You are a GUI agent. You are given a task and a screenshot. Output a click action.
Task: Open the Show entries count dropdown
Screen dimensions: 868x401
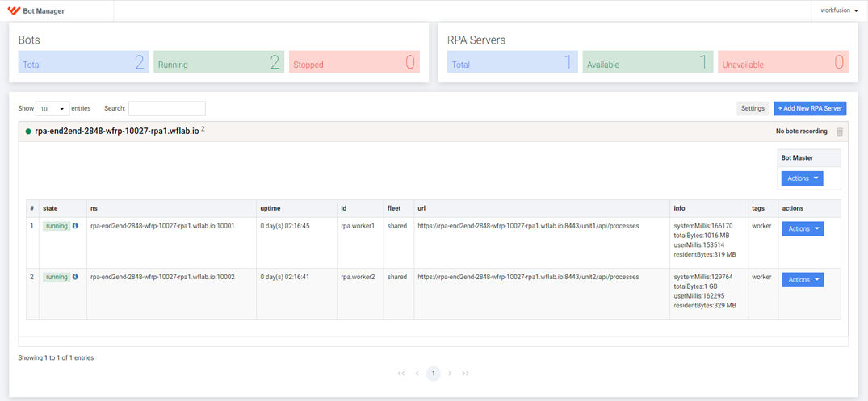52,108
